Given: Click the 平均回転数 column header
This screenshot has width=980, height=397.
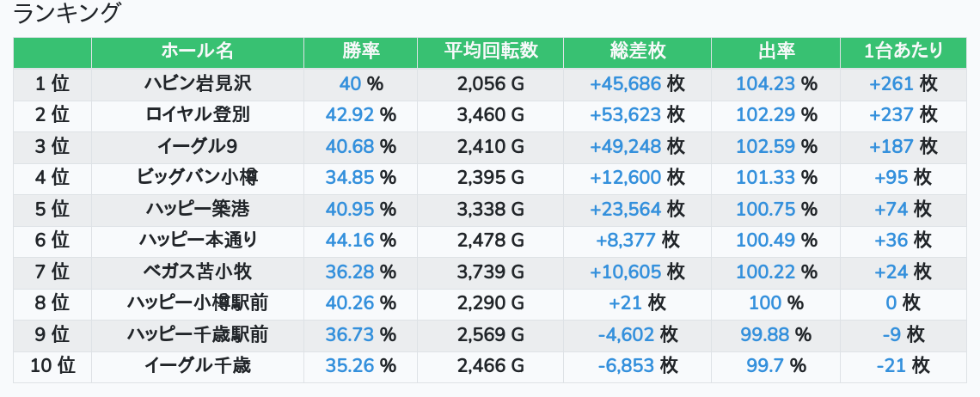Looking at the screenshot, I should (x=490, y=52).
